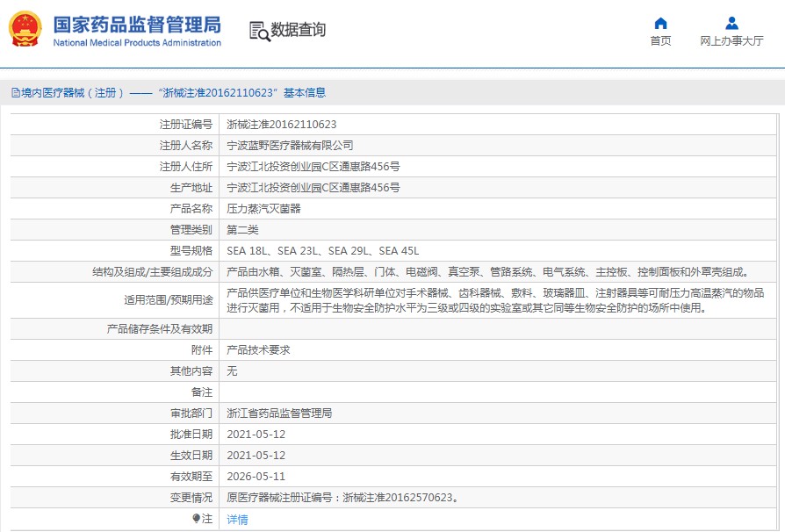Viewport: 785px width, 532px height.
Task: Select 宁波蓝野医疗器械有限公司 cell
Action: point(290,145)
